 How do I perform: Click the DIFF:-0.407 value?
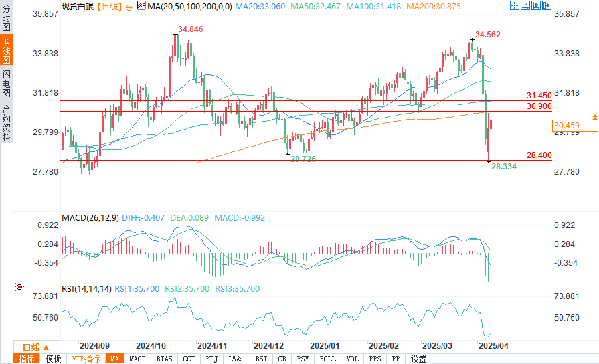[x=143, y=218]
